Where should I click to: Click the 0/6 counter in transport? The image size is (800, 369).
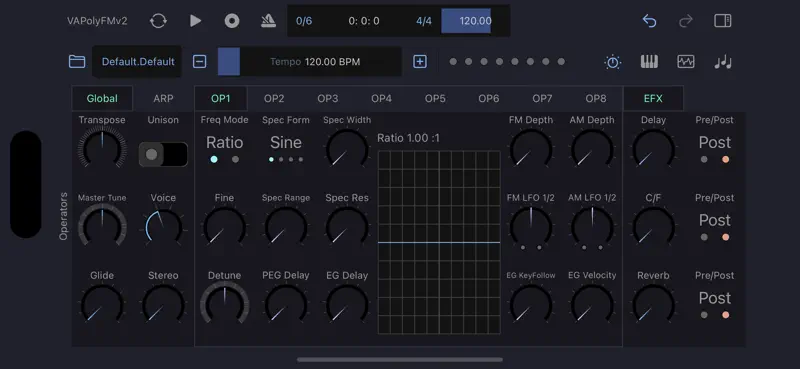(304, 21)
